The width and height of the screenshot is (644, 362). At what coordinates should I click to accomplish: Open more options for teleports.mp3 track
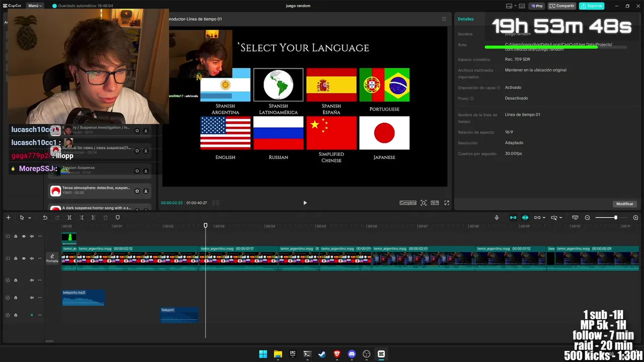pos(40,298)
